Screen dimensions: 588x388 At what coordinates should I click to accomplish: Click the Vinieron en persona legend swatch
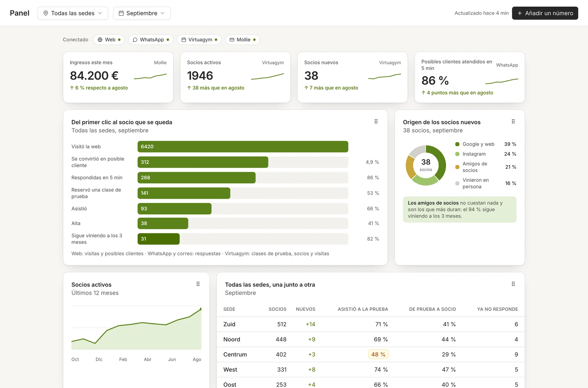pyautogui.click(x=457, y=183)
